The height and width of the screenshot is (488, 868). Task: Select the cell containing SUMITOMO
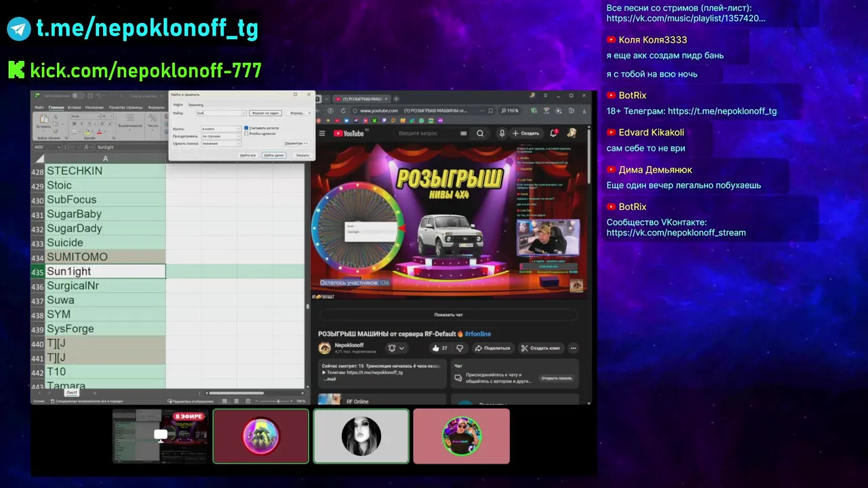105,257
